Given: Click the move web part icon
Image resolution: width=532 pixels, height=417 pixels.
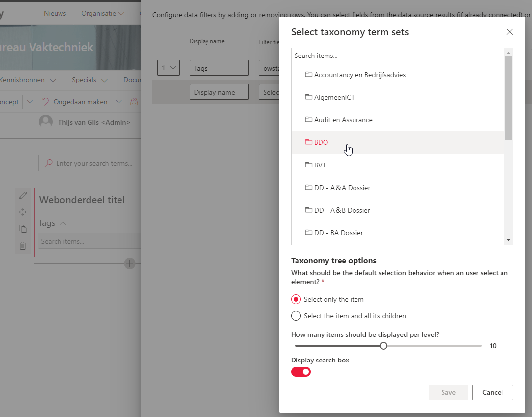Looking at the screenshot, I should click(x=23, y=212).
